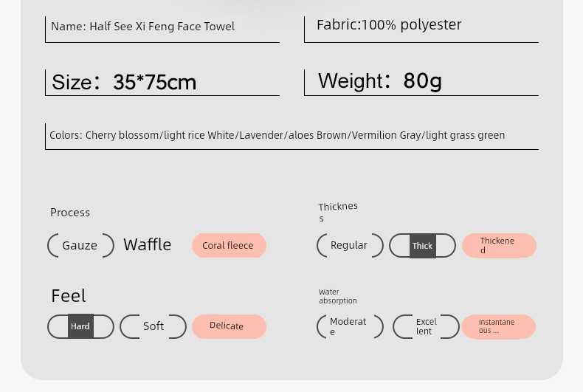583x392 pixels.
Task: Choose the Excellent water absorption option
Action: tap(426, 326)
